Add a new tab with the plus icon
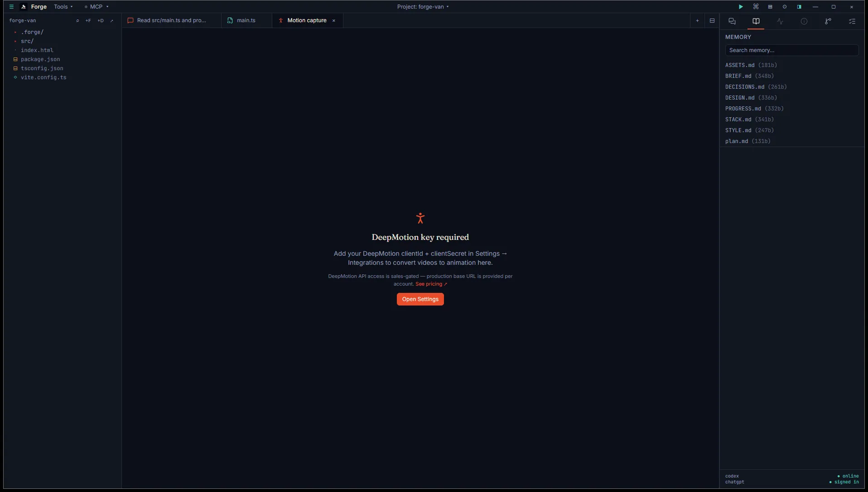 (x=697, y=20)
